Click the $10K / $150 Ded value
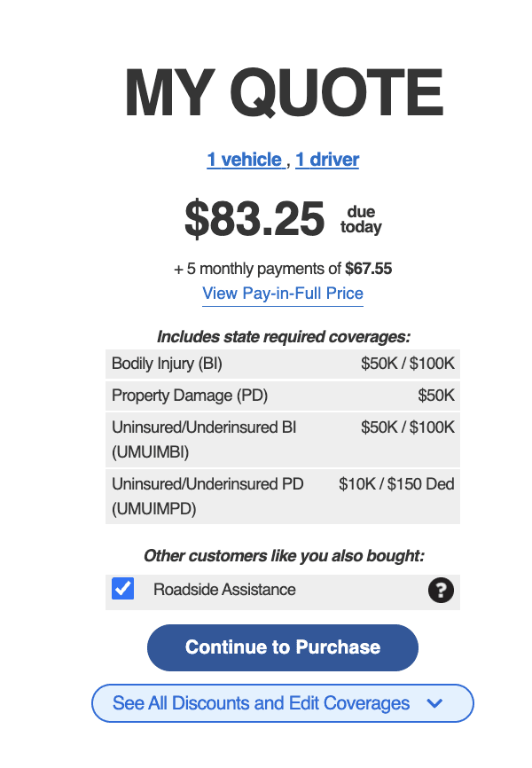 coord(396,484)
